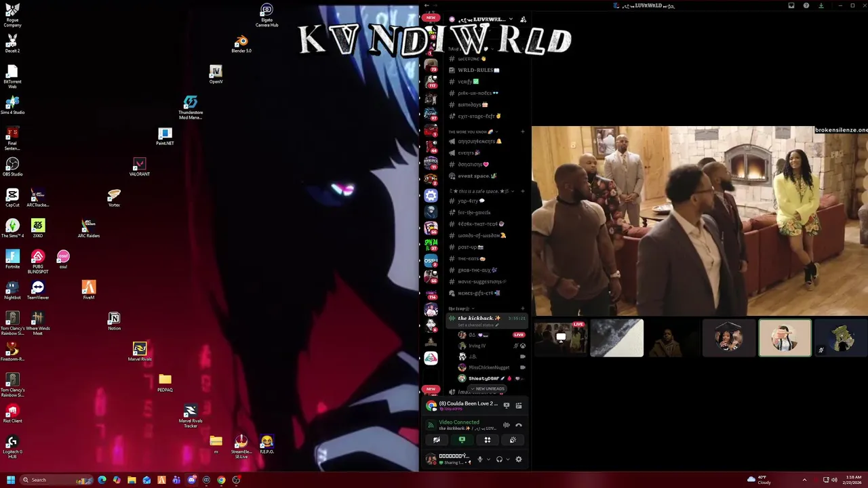Show hidden system tray icons
This screenshot has height=488, width=868.
pos(804,480)
